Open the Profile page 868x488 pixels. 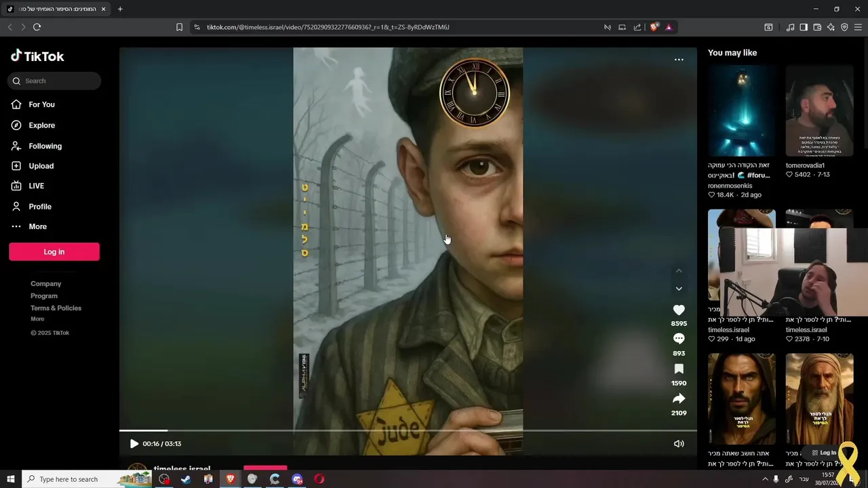(x=31, y=206)
